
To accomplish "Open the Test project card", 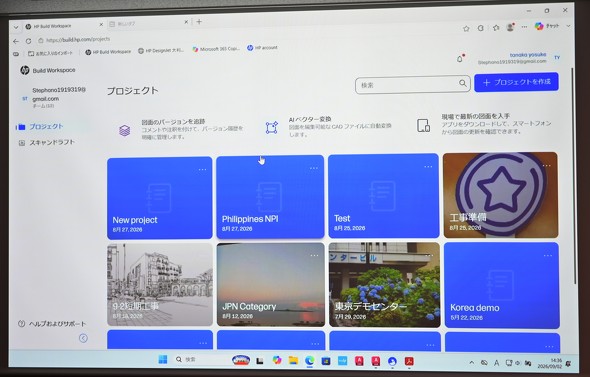I will pyautogui.click(x=383, y=195).
